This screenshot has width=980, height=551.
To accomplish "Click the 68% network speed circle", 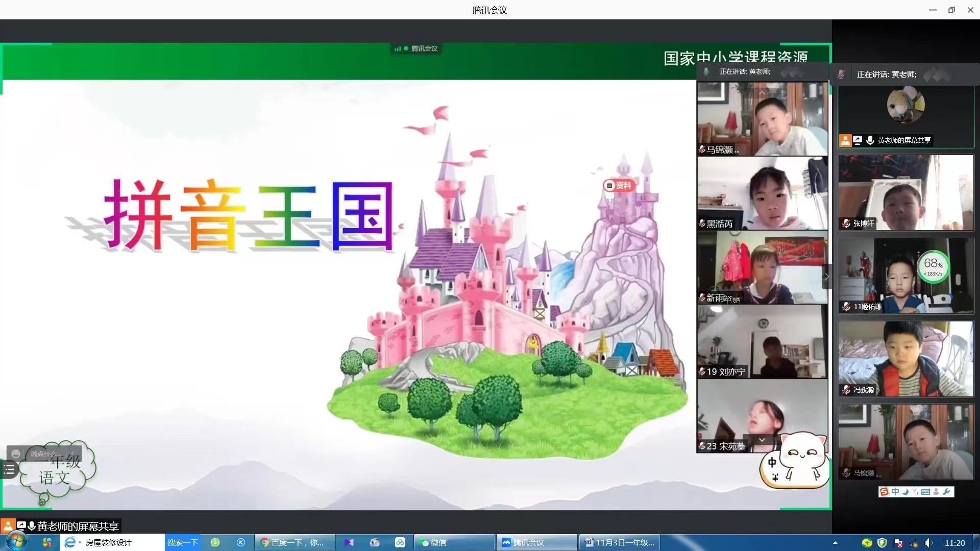I will pyautogui.click(x=933, y=266).
